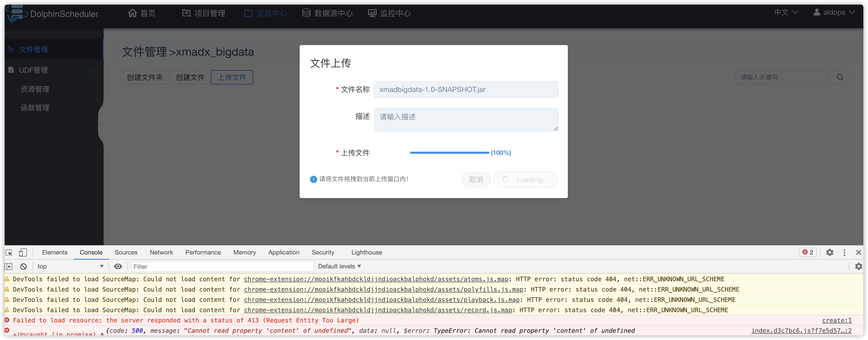
Task: Click the red error count badge
Action: (x=808, y=252)
